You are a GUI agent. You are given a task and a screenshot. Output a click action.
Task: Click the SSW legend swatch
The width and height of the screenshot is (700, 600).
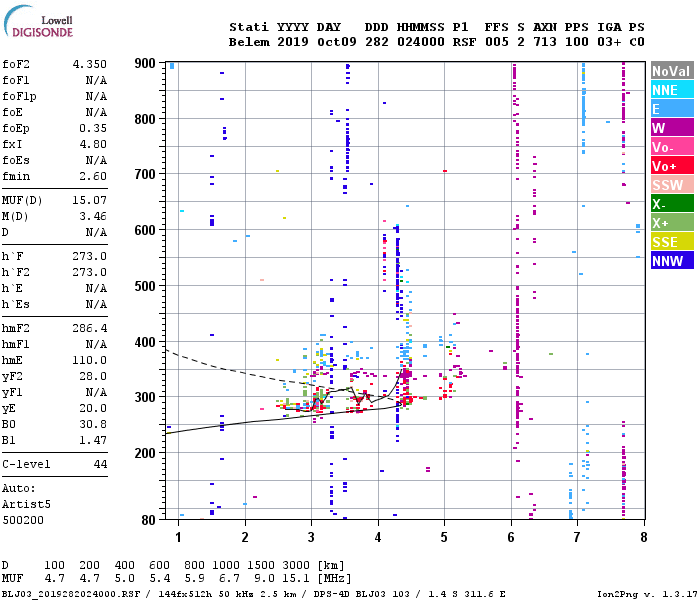672,185
